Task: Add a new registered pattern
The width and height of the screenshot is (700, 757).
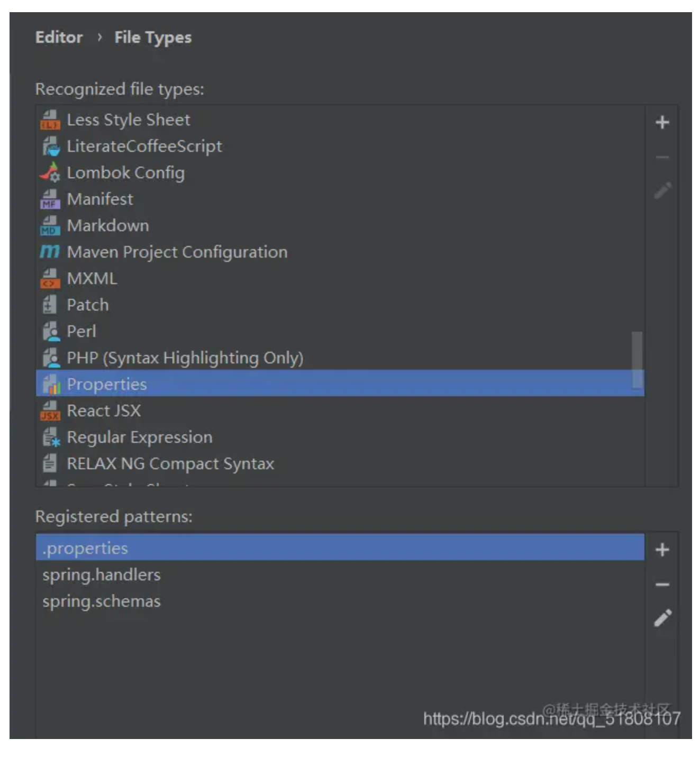Action: tap(662, 550)
